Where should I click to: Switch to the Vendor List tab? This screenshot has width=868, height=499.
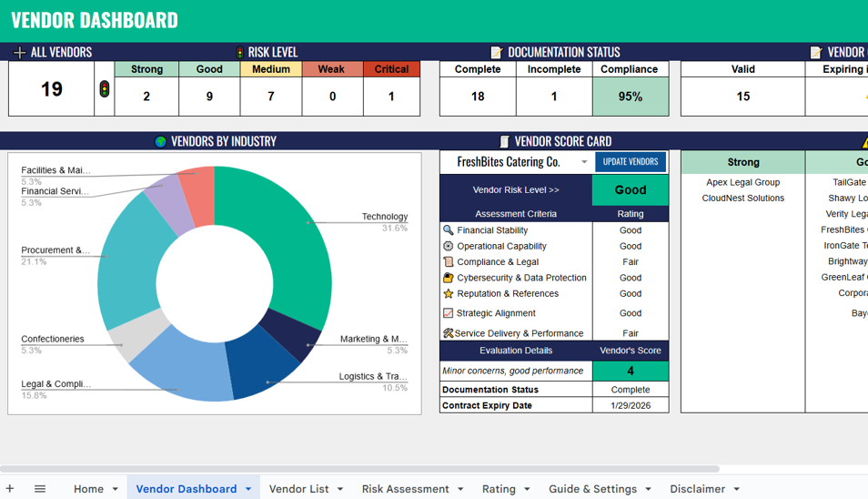pos(298,489)
